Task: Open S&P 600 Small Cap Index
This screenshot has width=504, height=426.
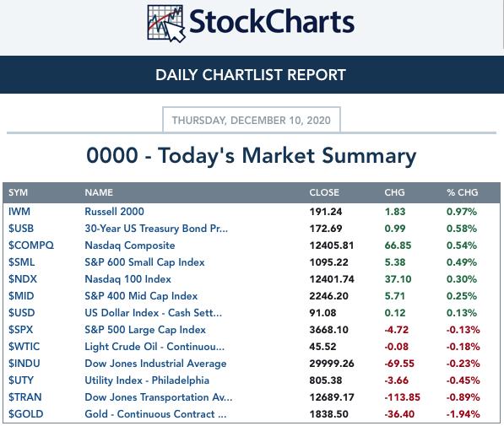Action: pyautogui.click(x=144, y=262)
